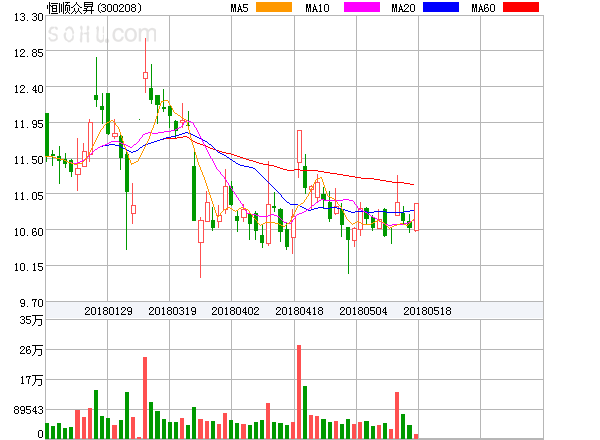Image resolution: width=600 pixels, height=440 pixels.
Task: Click the orange MA5 legend swatch
Action: click(x=274, y=7)
